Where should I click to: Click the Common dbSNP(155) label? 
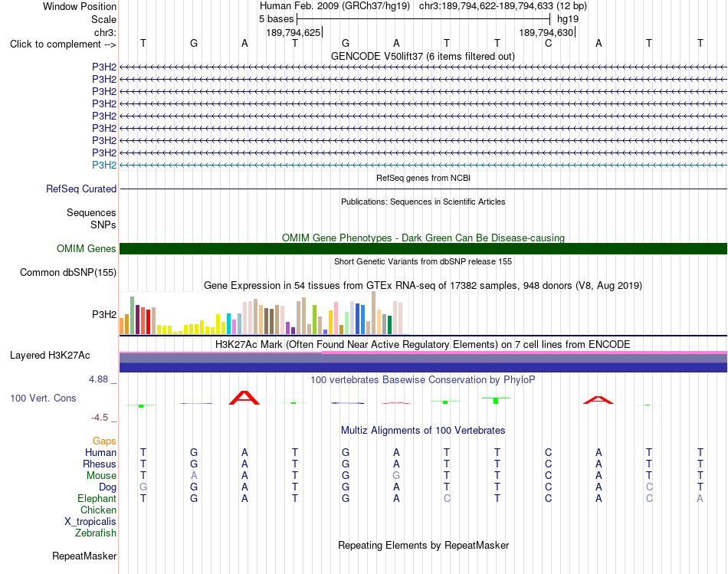(x=68, y=273)
